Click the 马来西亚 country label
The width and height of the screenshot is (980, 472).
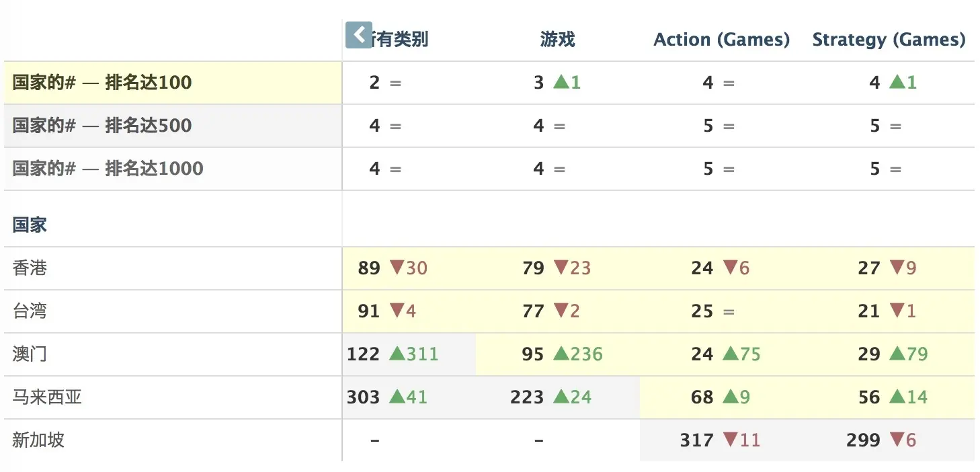[47, 397]
